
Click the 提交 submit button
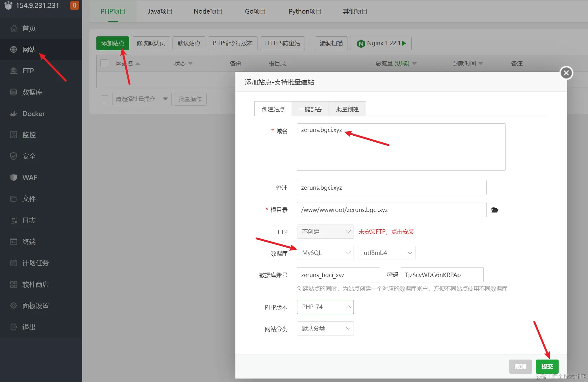[547, 367]
